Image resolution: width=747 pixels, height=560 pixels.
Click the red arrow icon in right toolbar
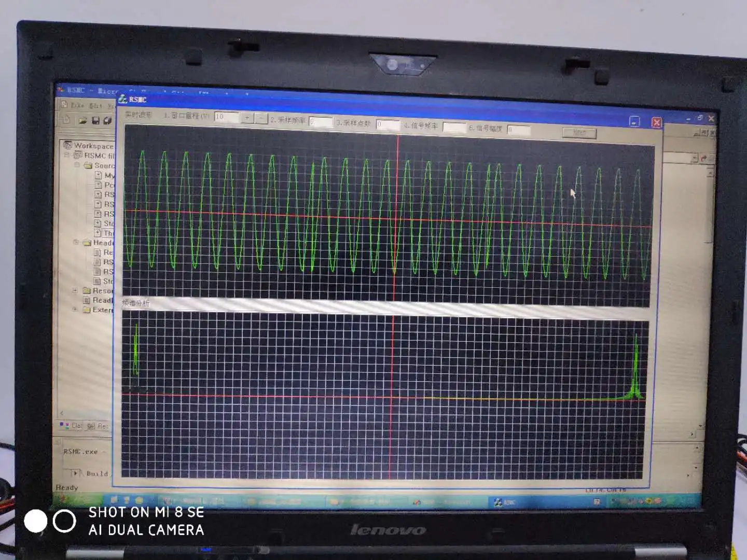coord(704,158)
